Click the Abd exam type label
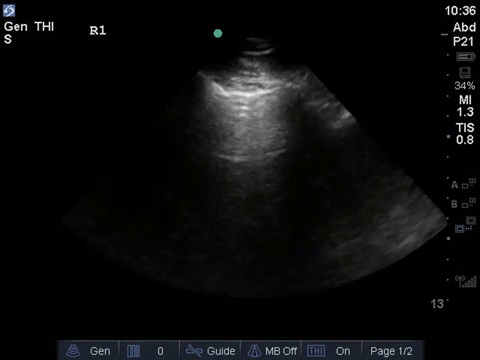Image resolution: width=480 pixels, height=360 pixels. (x=464, y=27)
